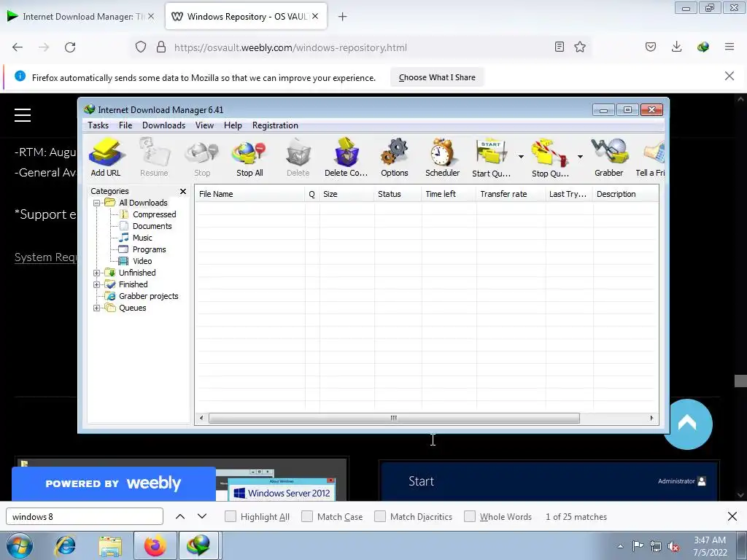Screen dimensions: 747x560
Task: Click the Firefox back arrow
Action: tap(18, 47)
